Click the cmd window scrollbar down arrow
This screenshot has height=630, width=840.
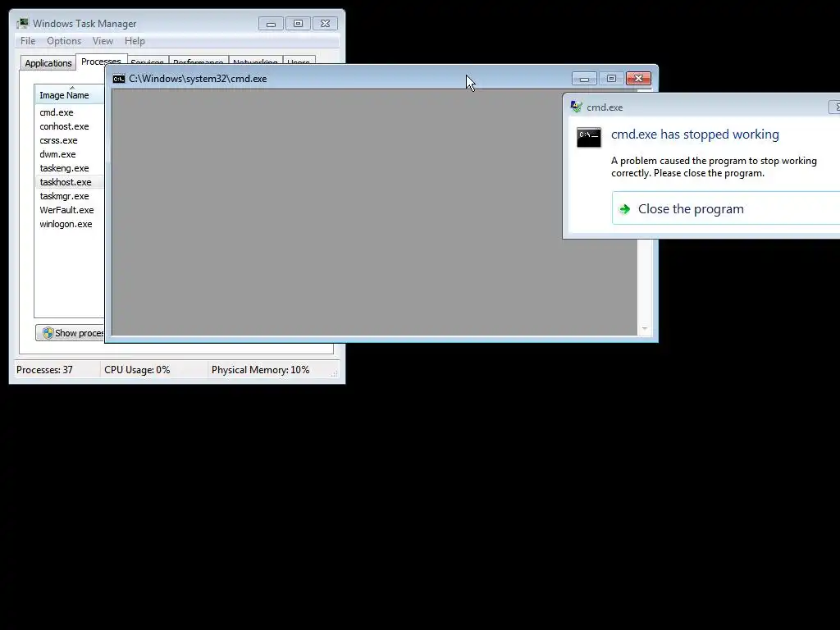coord(645,328)
